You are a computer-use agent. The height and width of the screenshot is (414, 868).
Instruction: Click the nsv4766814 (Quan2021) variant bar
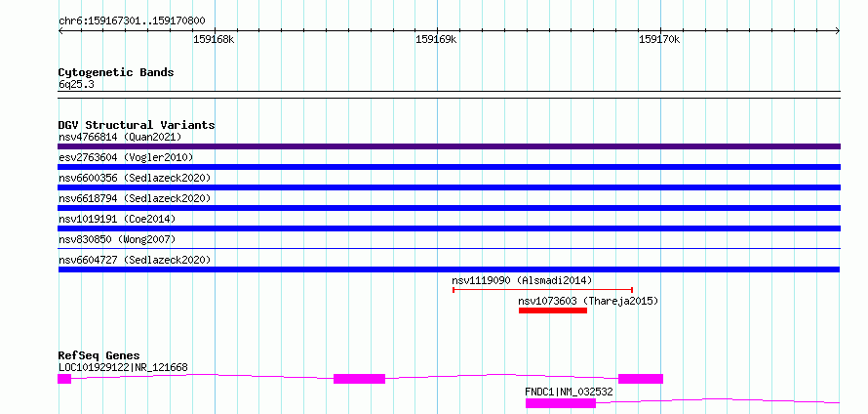tap(449, 146)
